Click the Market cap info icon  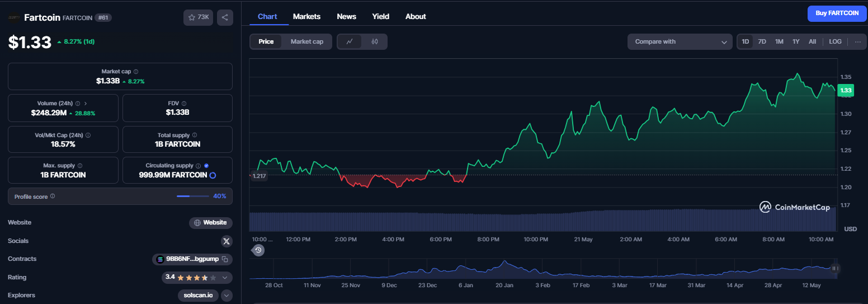click(x=136, y=72)
